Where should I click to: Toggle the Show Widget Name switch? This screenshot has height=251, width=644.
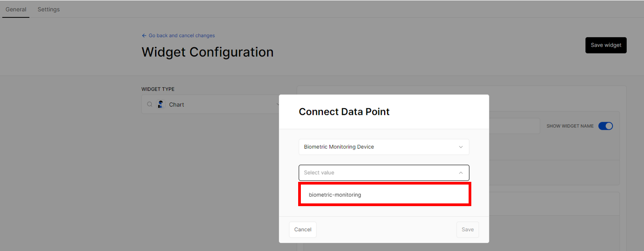pos(606,126)
